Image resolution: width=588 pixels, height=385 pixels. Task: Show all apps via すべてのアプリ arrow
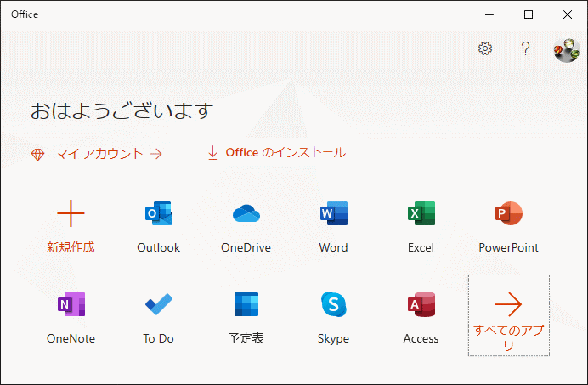[508, 315]
